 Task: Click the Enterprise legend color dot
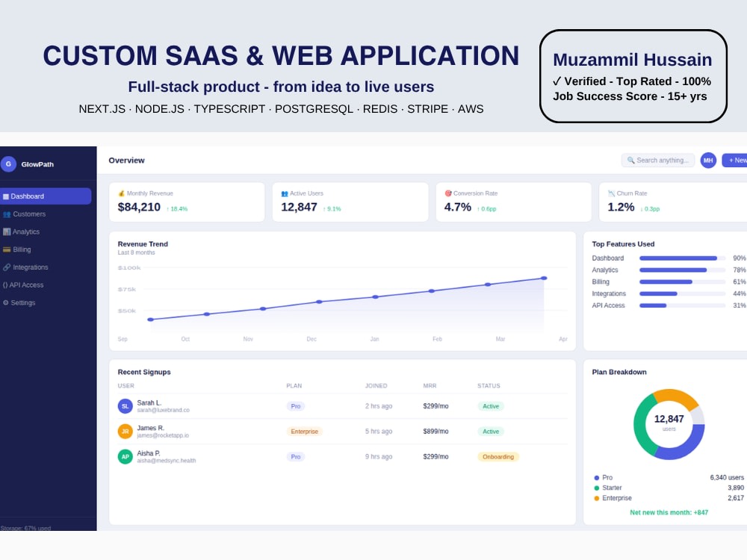click(x=596, y=498)
